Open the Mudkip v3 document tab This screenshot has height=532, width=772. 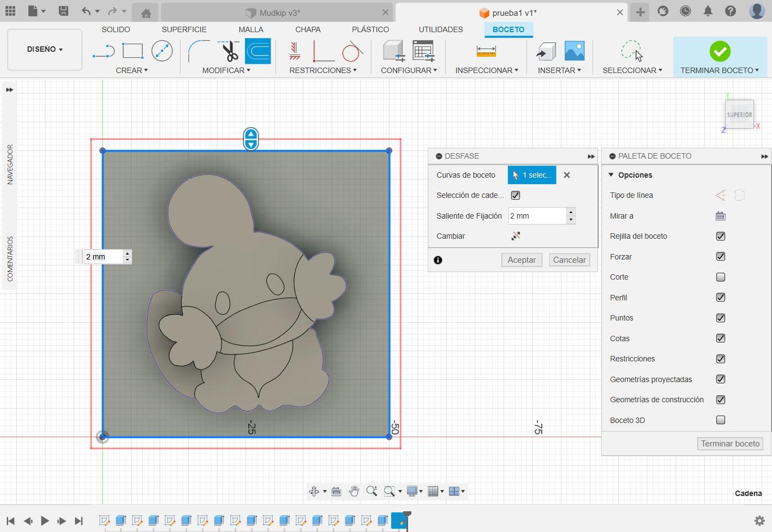tap(279, 13)
